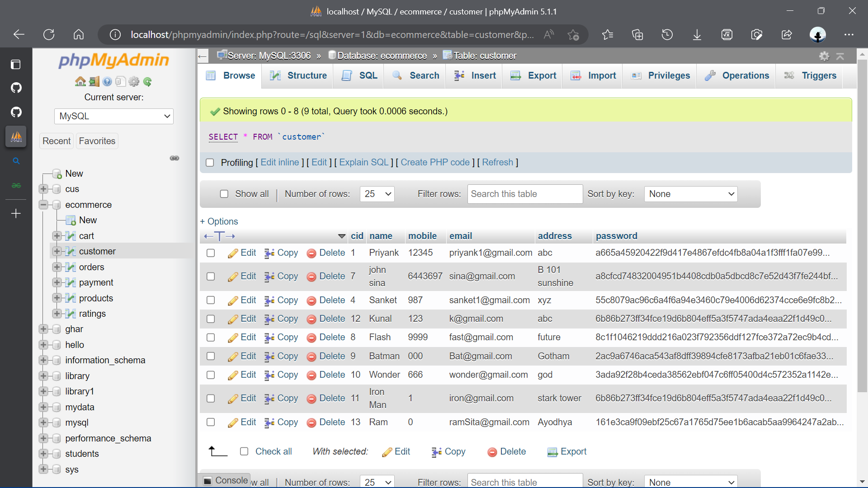Enable the Show all checkbox

coord(224,194)
